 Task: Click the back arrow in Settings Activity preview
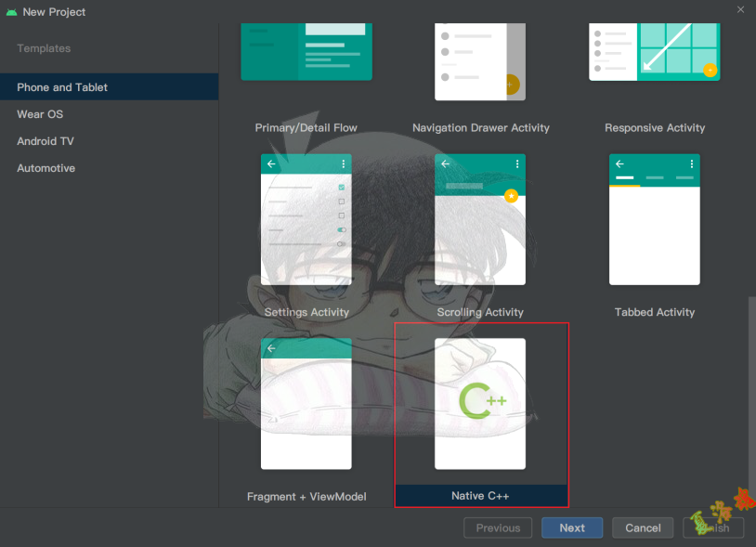point(271,163)
